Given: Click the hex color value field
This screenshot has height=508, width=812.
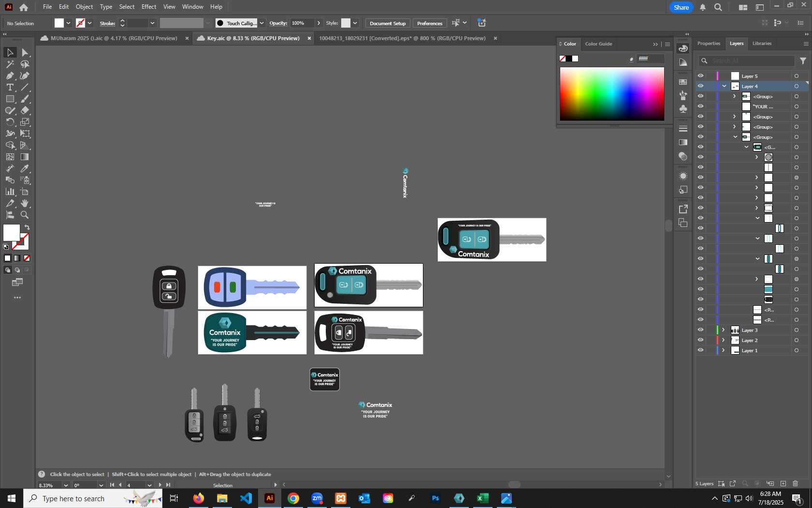Looking at the screenshot, I should point(651,59).
